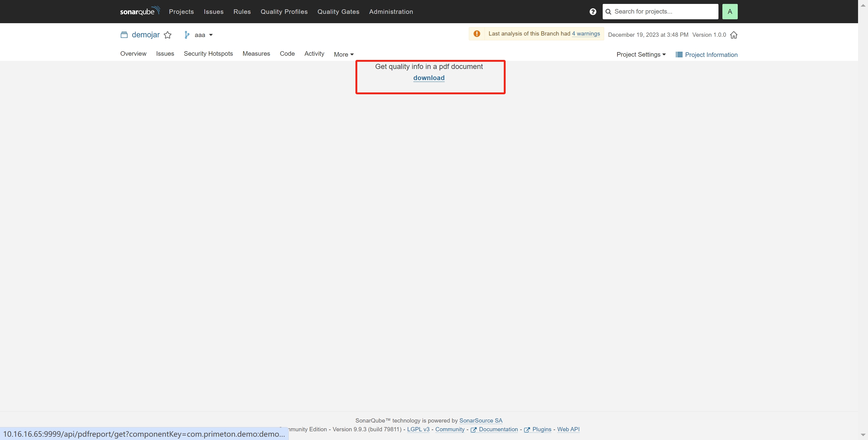
Task: Click the orange warning alert icon
Action: coord(476,34)
